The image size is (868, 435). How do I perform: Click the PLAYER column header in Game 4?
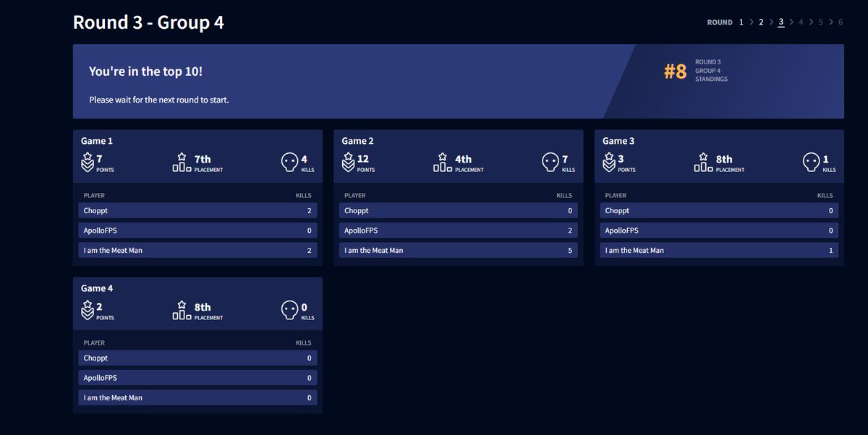[94, 343]
